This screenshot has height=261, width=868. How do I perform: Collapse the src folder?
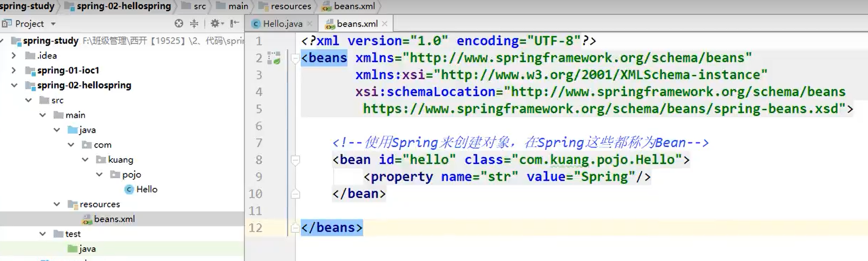pyautogui.click(x=28, y=100)
